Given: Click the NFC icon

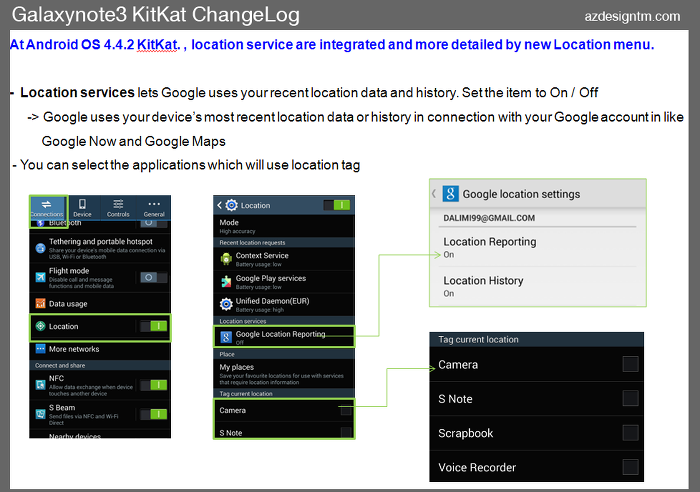Looking at the screenshot, I should 41,385.
